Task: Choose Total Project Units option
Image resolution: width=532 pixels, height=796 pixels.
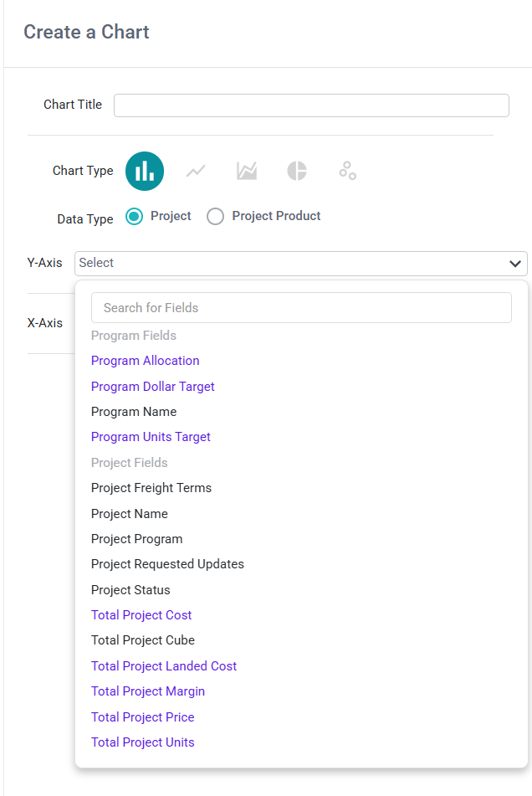Action: click(143, 742)
